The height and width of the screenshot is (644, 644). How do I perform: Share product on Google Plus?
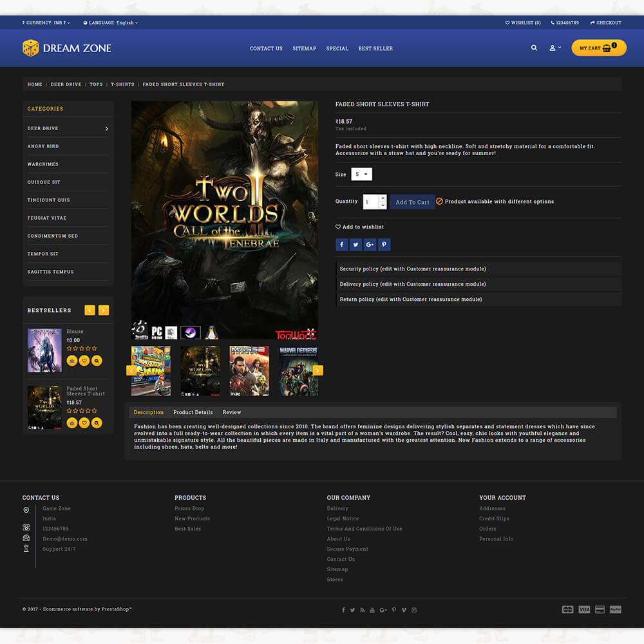click(370, 245)
